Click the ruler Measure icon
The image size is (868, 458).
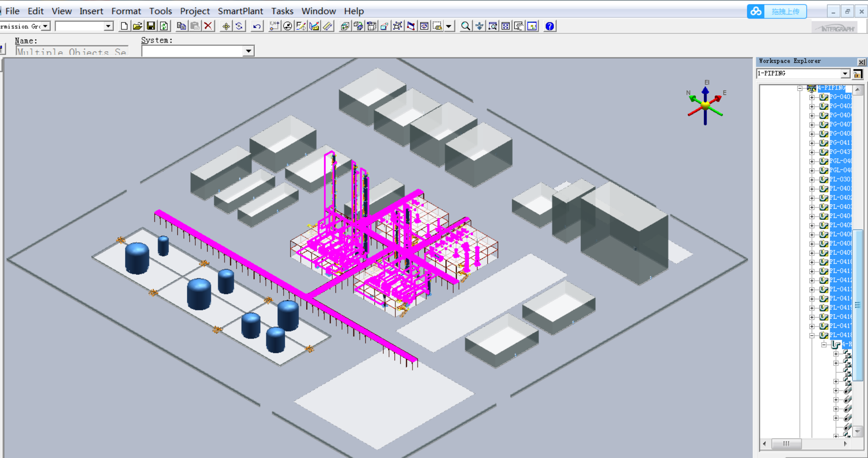click(x=327, y=26)
